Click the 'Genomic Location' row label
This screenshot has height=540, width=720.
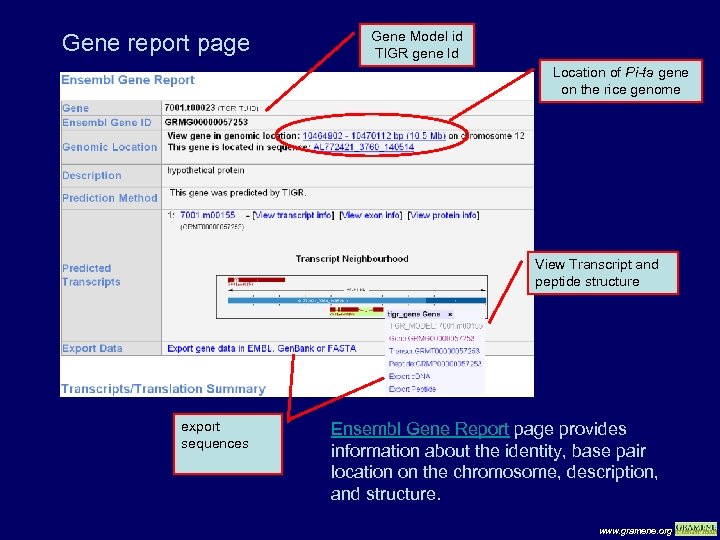pyautogui.click(x=109, y=147)
